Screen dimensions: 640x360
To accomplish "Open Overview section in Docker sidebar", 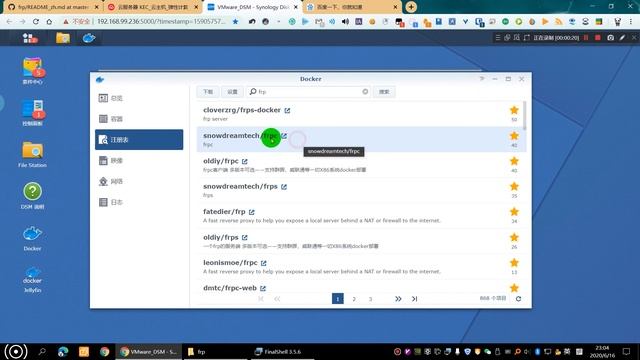I will click(139, 98).
